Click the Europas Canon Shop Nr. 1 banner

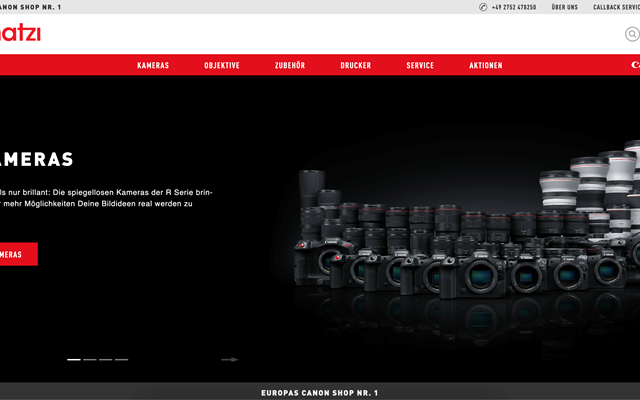[320, 393]
